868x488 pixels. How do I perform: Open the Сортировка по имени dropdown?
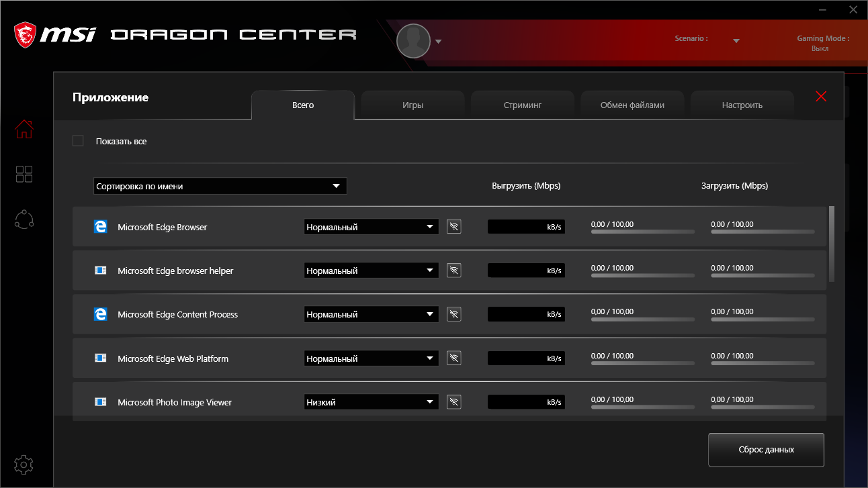coord(220,186)
